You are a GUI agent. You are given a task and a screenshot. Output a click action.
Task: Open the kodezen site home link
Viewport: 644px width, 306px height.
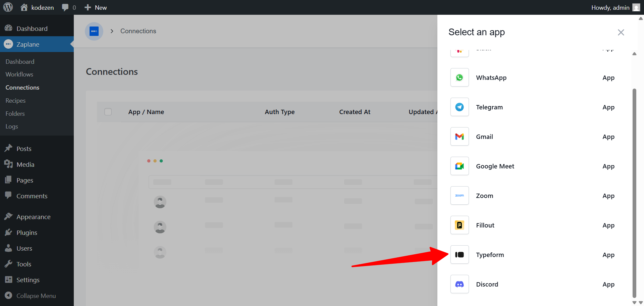(37, 7)
